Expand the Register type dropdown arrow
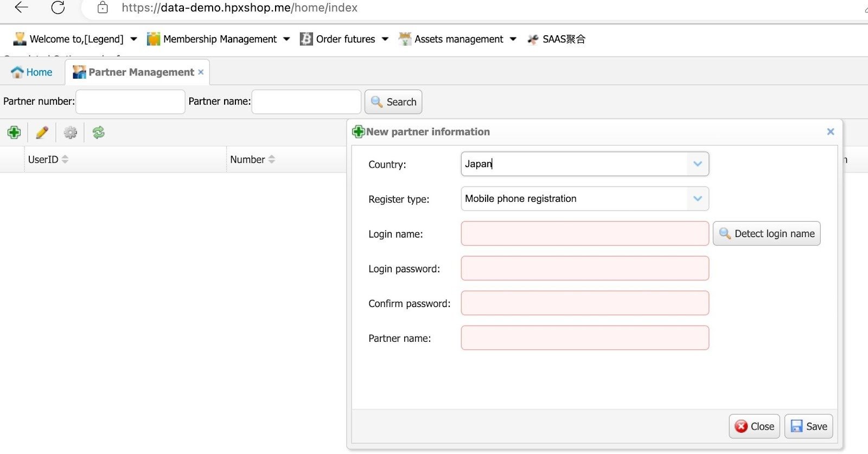The height and width of the screenshot is (454, 868). [x=698, y=199]
